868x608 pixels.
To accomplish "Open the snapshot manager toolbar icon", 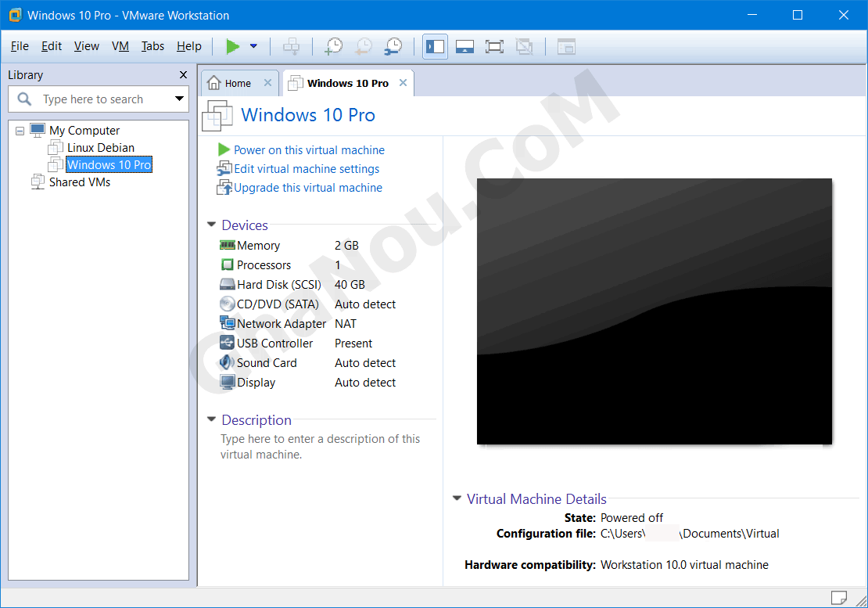I will pyautogui.click(x=393, y=46).
